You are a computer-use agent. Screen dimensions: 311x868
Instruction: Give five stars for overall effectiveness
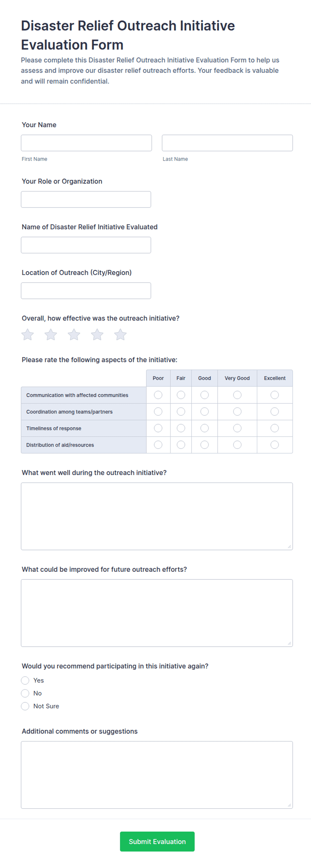pos(120,335)
